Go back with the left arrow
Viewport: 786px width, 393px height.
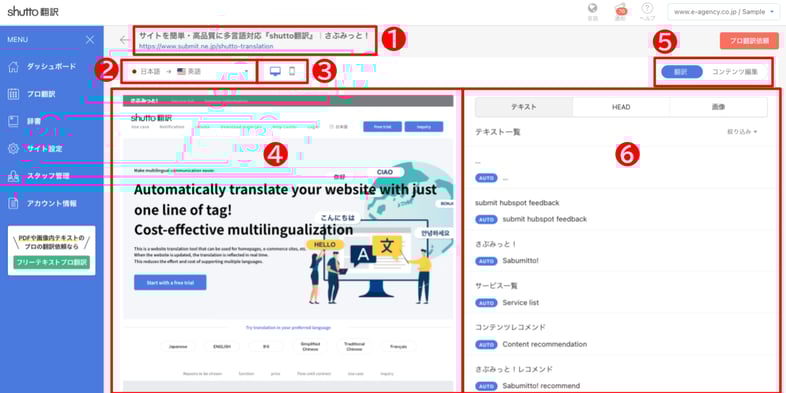point(124,40)
